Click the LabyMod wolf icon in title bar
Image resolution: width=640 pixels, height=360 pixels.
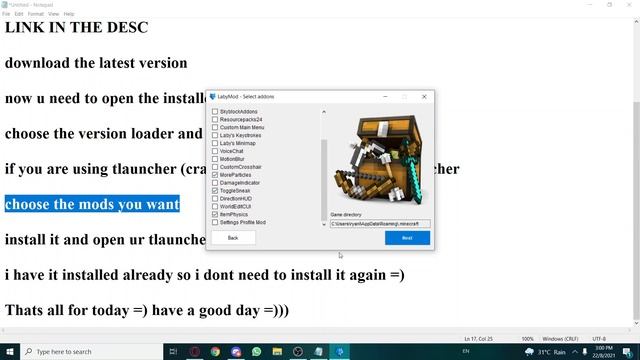212,97
